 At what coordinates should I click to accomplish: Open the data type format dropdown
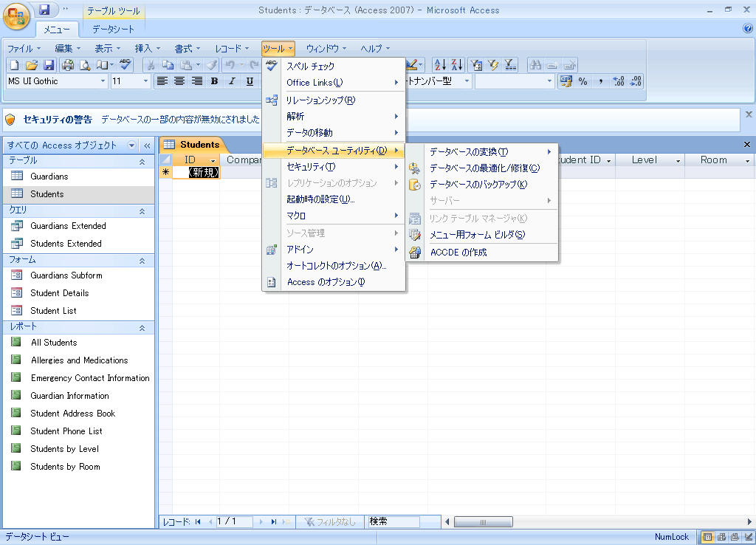point(467,81)
